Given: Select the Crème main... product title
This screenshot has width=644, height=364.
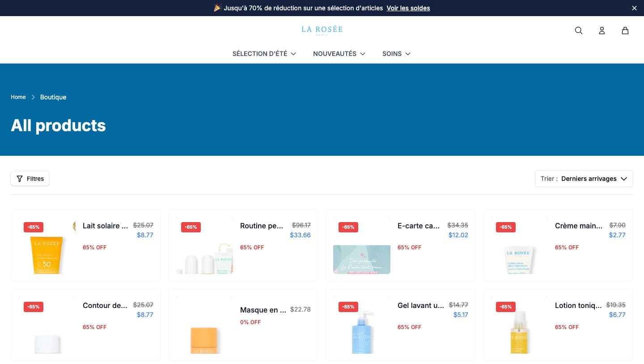Looking at the screenshot, I should point(579,226).
